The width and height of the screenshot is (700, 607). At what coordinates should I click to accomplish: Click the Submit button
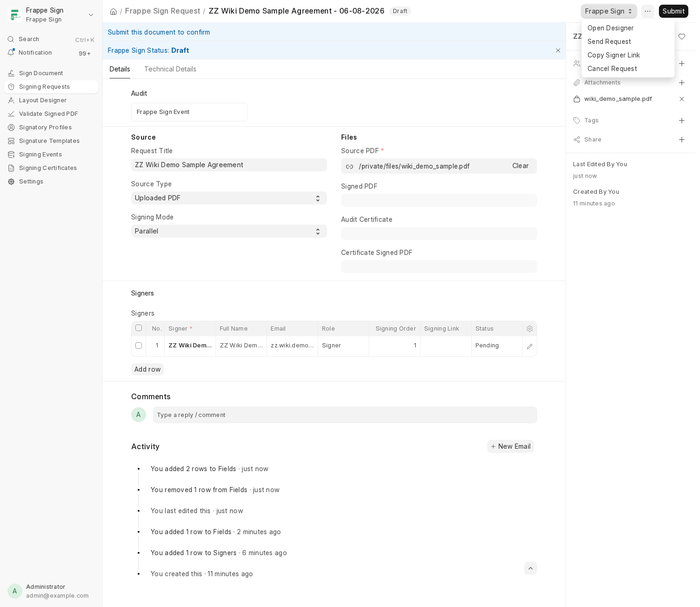673,11
